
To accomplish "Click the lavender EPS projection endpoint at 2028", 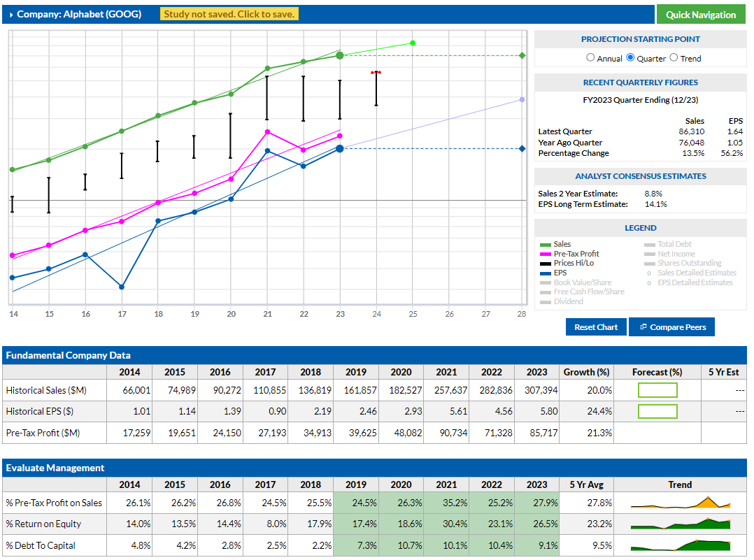I will pos(522,99).
